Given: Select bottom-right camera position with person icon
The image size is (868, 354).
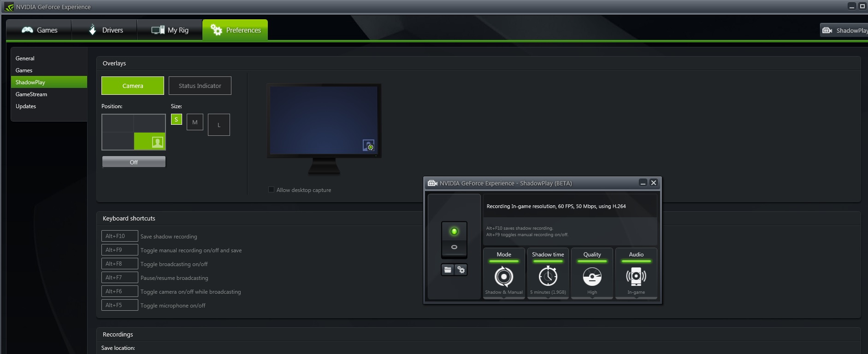Looking at the screenshot, I should click(149, 141).
